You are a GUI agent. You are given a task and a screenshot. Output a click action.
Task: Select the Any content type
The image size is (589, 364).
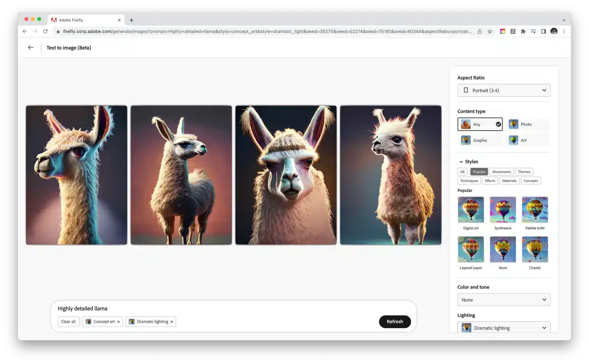click(x=480, y=125)
